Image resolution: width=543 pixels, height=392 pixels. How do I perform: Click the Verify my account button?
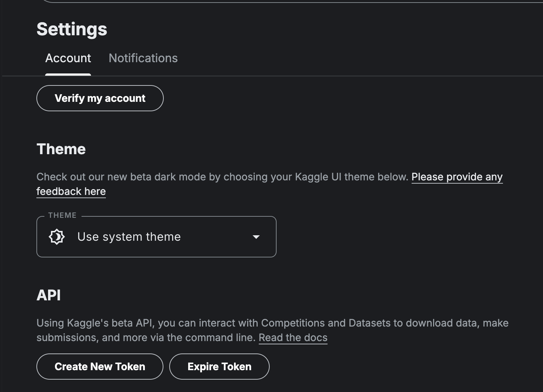click(100, 98)
